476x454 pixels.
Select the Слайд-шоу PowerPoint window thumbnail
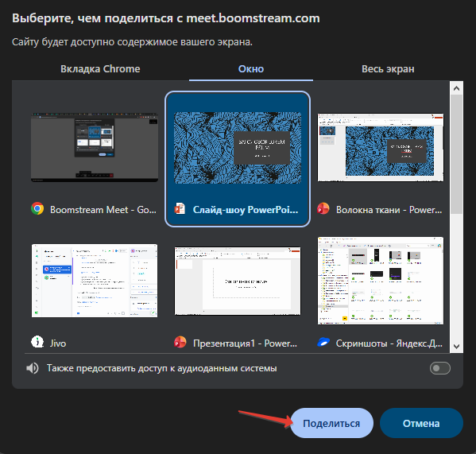pos(238,148)
